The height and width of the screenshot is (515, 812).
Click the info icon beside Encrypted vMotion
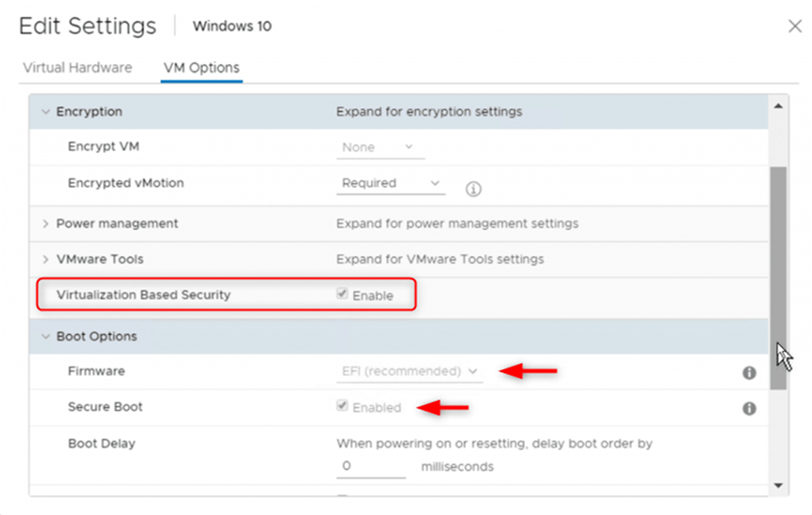(473, 189)
